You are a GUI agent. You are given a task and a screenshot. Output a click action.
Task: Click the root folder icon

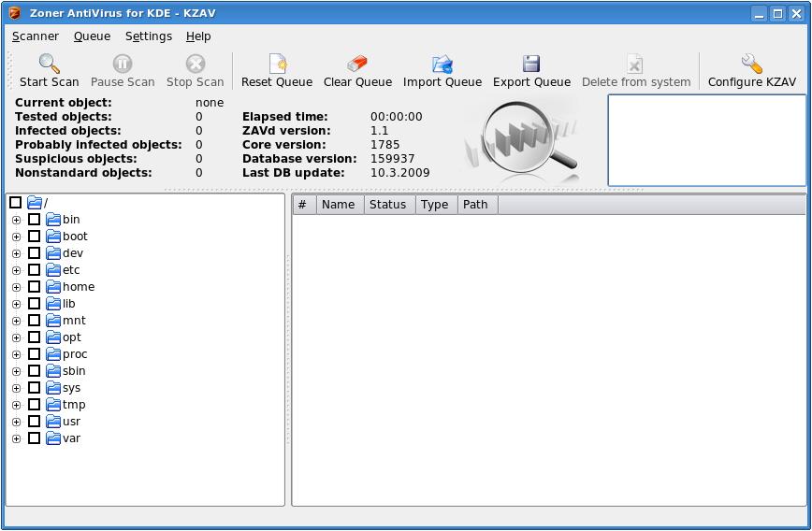[35, 202]
